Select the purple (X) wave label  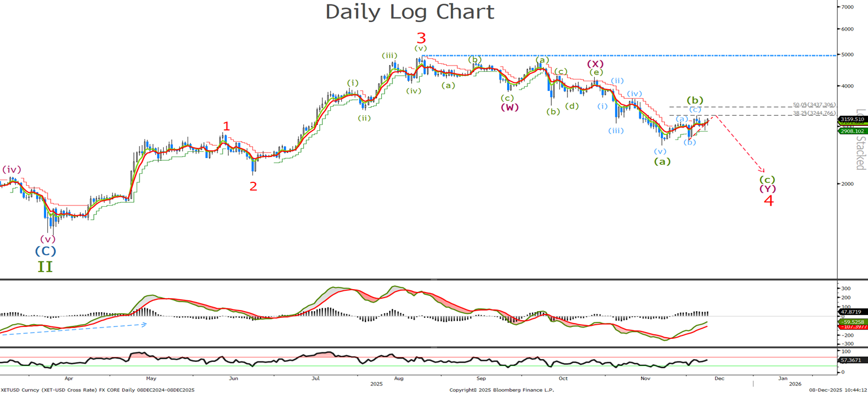pos(595,64)
